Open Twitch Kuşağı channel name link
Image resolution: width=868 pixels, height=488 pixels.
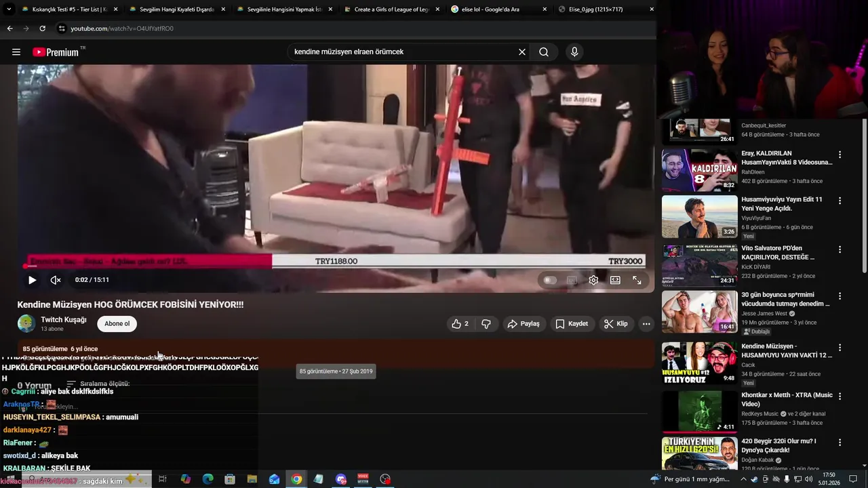(64, 320)
